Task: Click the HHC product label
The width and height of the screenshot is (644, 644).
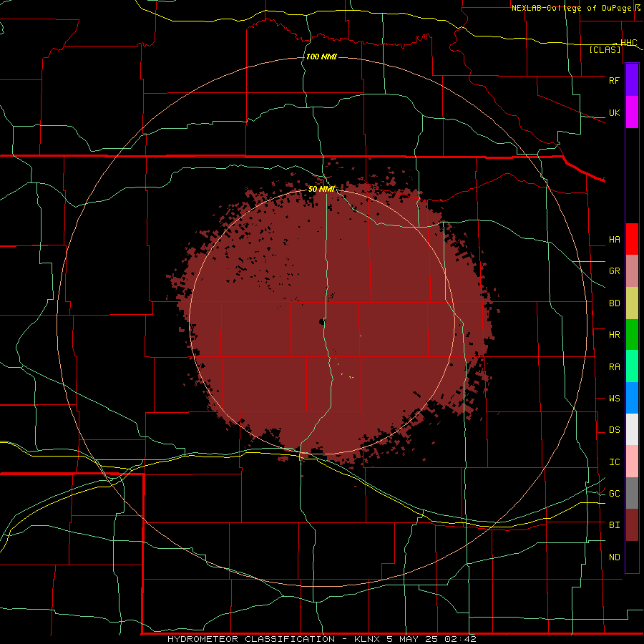Action: click(629, 42)
